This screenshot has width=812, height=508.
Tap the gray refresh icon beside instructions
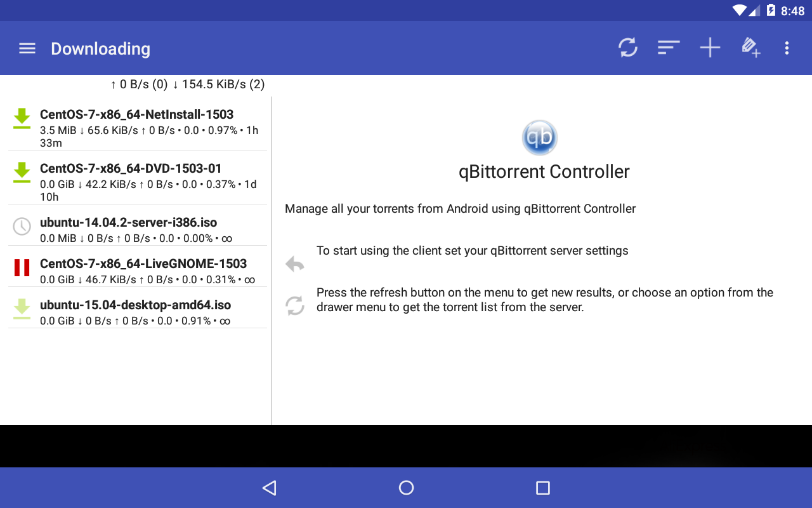click(295, 305)
